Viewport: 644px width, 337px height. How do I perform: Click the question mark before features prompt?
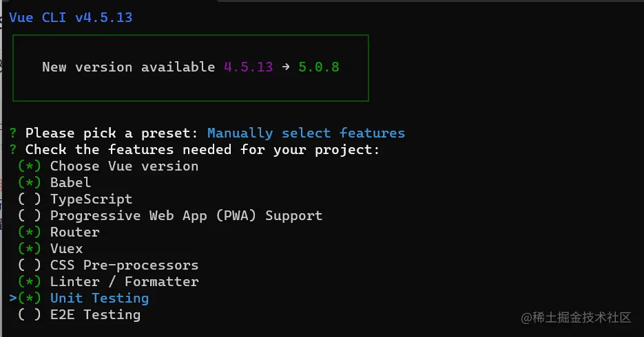pyautogui.click(x=13, y=149)
